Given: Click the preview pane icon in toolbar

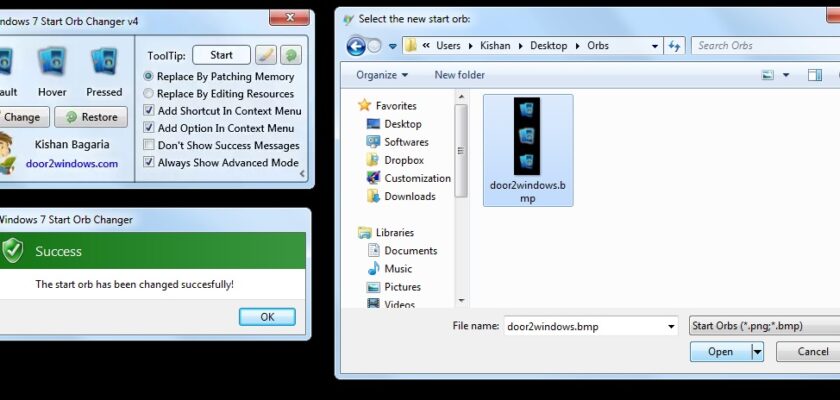Looking at the screenshot, I should [815, 75].
